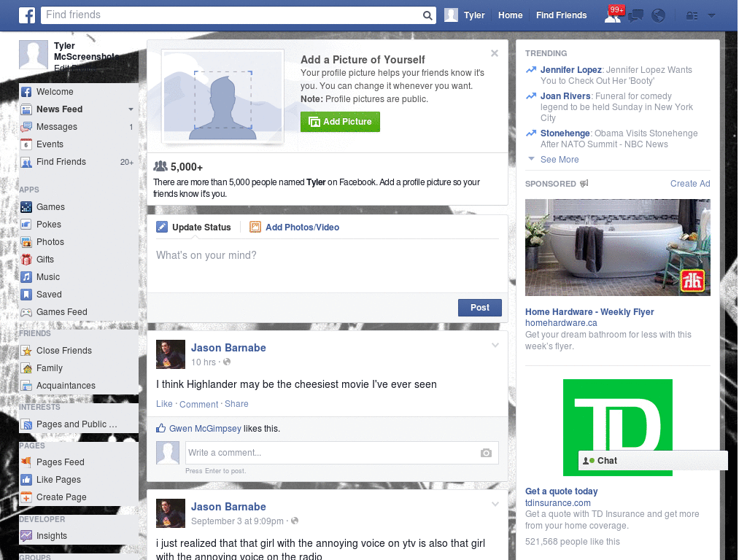Click the Gifts app icon
The image size is (747, 560).
pos(26,260)
